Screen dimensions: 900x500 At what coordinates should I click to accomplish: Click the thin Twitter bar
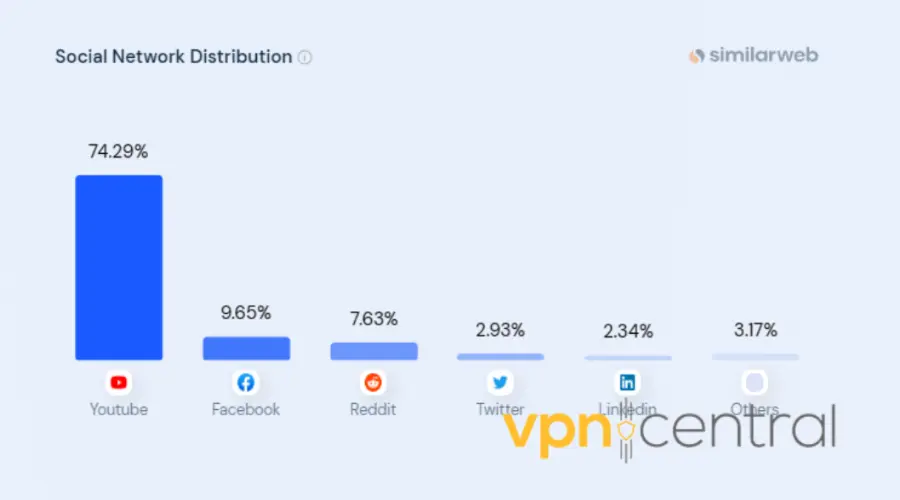coord(500,356)
